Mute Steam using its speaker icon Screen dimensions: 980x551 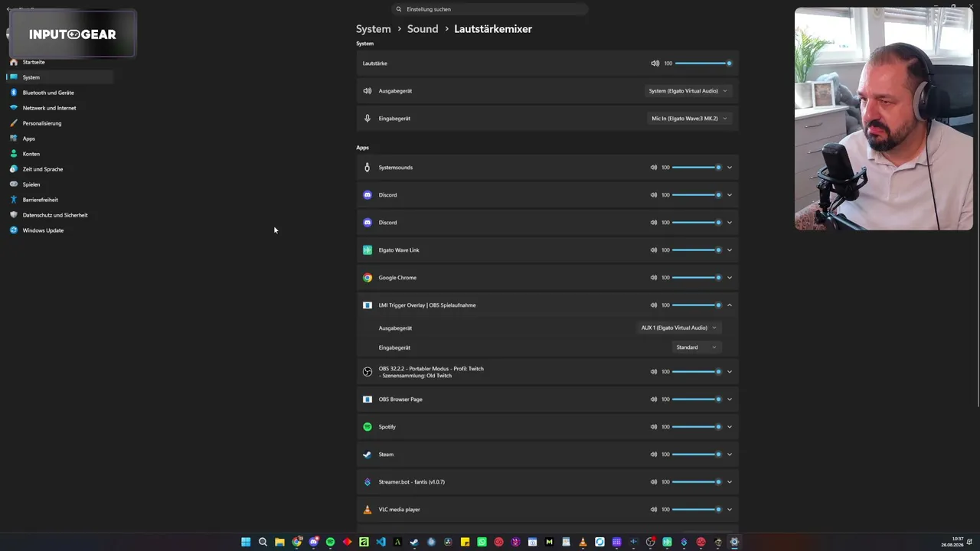[654, 455]
